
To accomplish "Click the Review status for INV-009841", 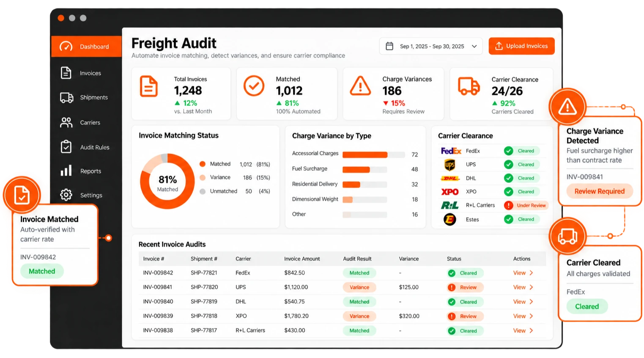I will pos(465,287).
